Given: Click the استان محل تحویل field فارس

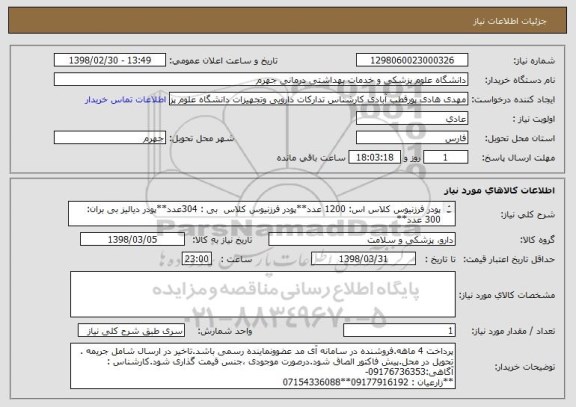Looking at the screenshot, I should [x=412, y=138].
